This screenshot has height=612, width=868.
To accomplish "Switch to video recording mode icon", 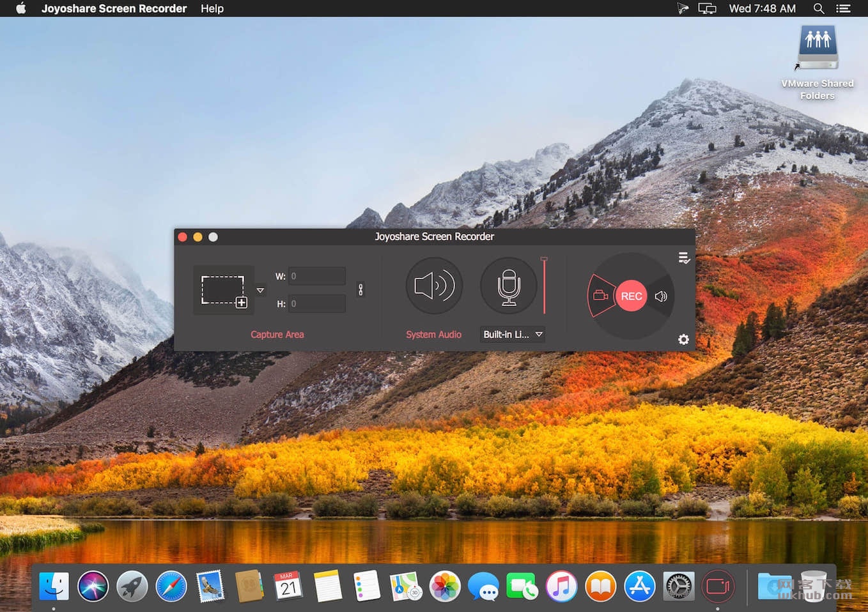I will pos(601,295).
